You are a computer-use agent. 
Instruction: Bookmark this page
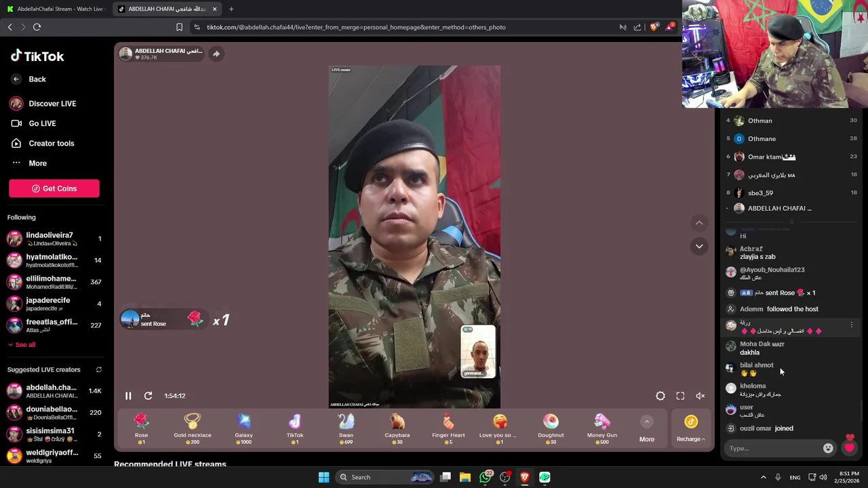click(x=179, y=27)
